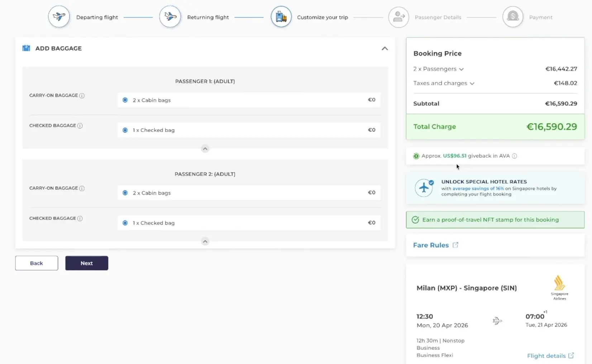592x364 pixels.
Task: Click Passenger 1 carry-on baggage info icon
Action: (x=82, y=96)
